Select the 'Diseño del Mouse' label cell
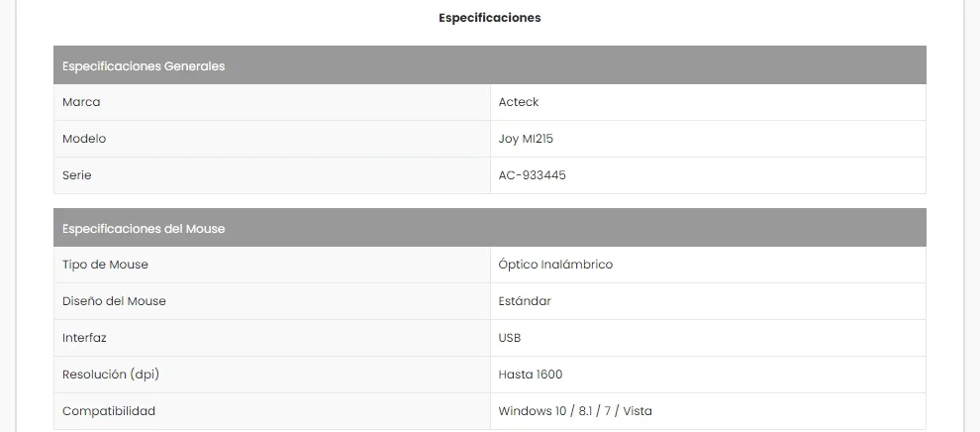This screenshot has width=980, height=432. point(114,301)
